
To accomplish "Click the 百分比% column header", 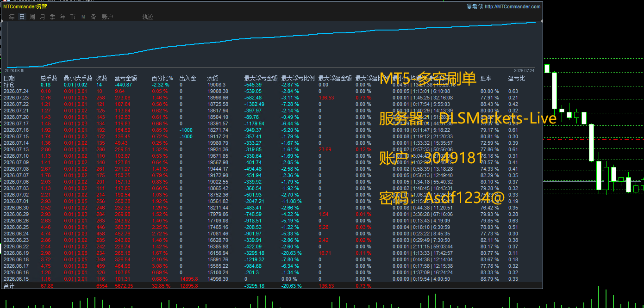I will tap(163, 78).
